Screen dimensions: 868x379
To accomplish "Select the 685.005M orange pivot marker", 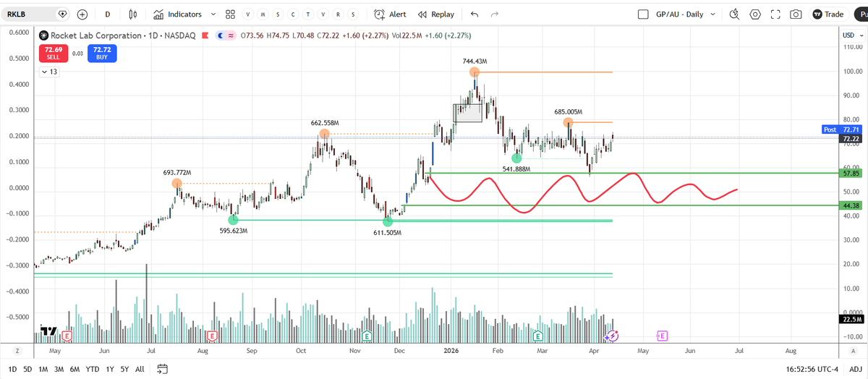I will (569, 122).
